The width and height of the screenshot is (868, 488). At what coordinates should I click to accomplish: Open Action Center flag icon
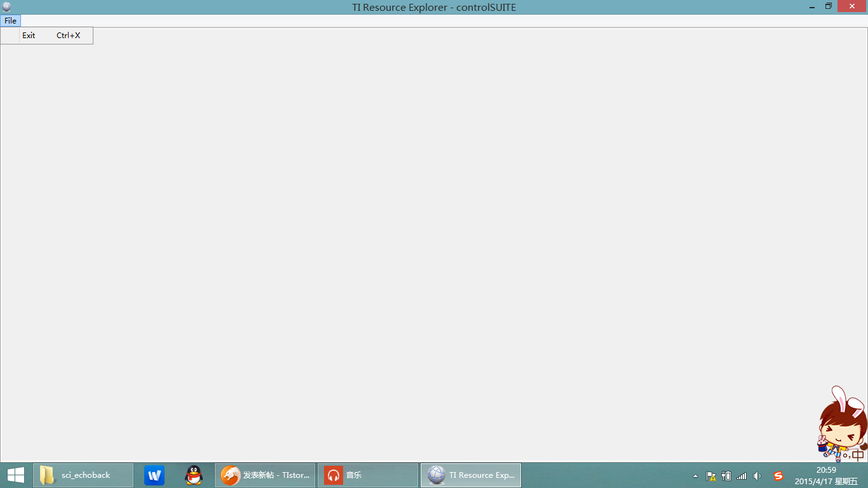[x=711, y=475]
